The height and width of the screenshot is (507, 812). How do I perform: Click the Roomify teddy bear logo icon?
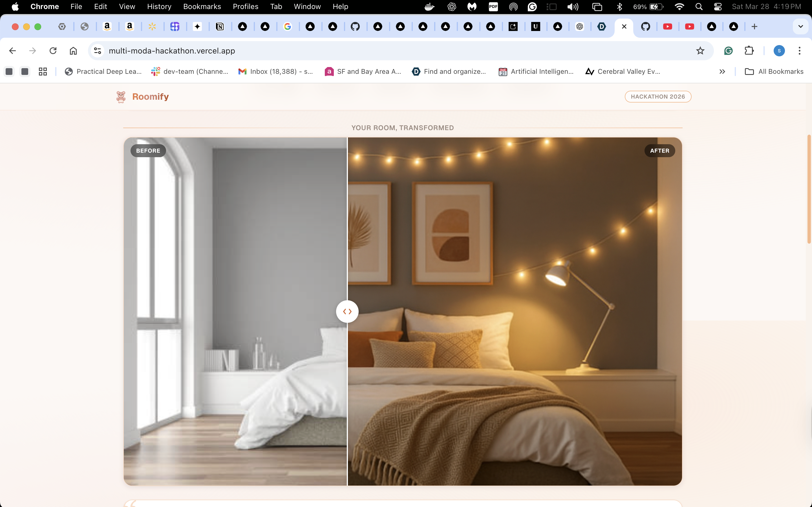pyautogui.click(x=121, y=97)
